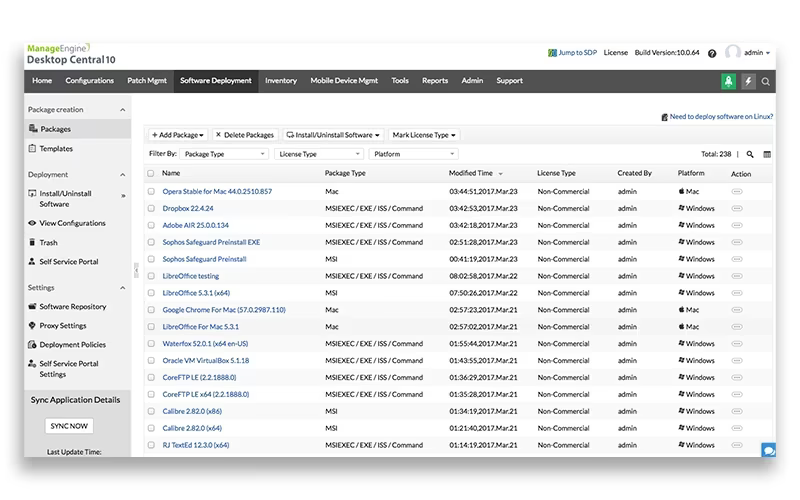800x500 pixels.
Task: Click the Templates sidebar icon
Action: 33,148
